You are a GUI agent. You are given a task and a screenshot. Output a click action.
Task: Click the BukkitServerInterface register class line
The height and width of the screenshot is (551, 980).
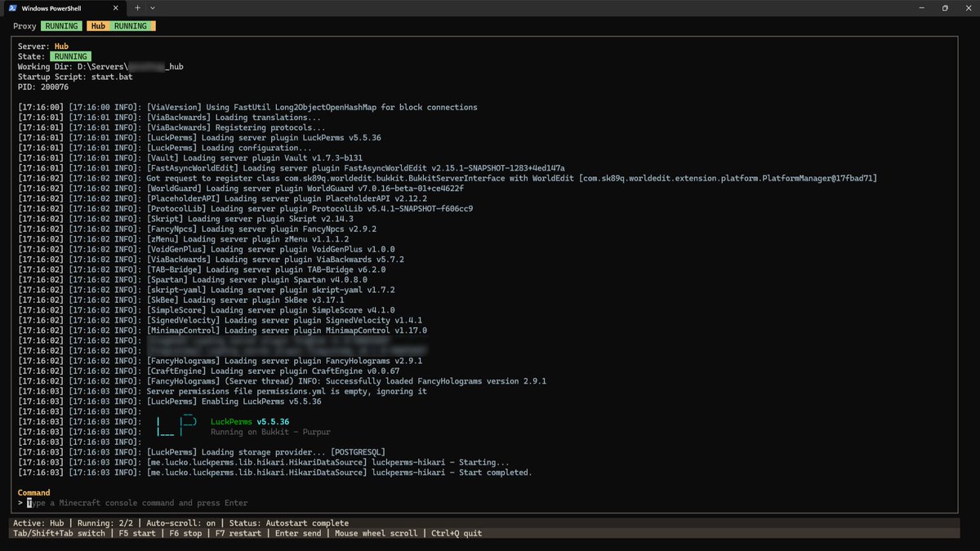[448, 178]
